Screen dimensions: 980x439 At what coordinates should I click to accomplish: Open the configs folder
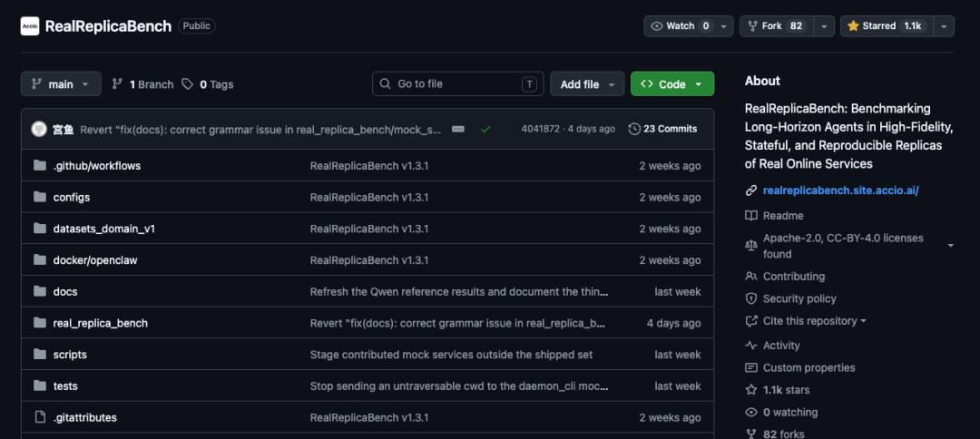coord(72,198)
